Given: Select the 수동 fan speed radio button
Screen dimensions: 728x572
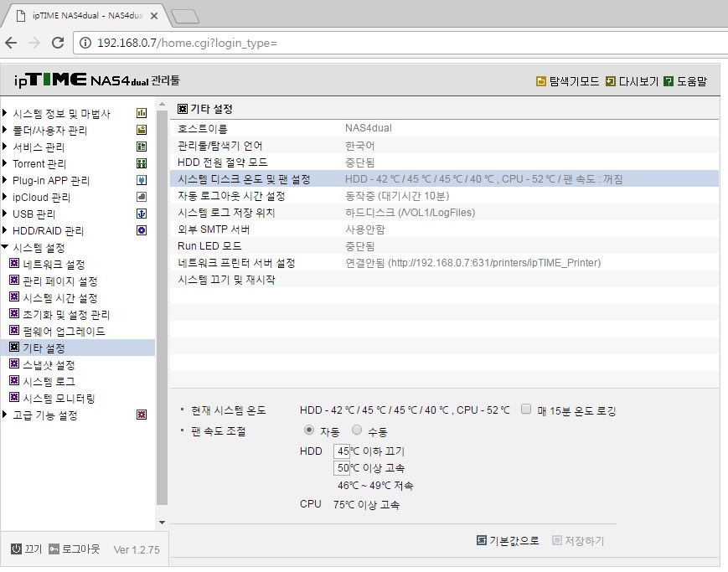Looking at the screenshot, I should pos(357,430).
